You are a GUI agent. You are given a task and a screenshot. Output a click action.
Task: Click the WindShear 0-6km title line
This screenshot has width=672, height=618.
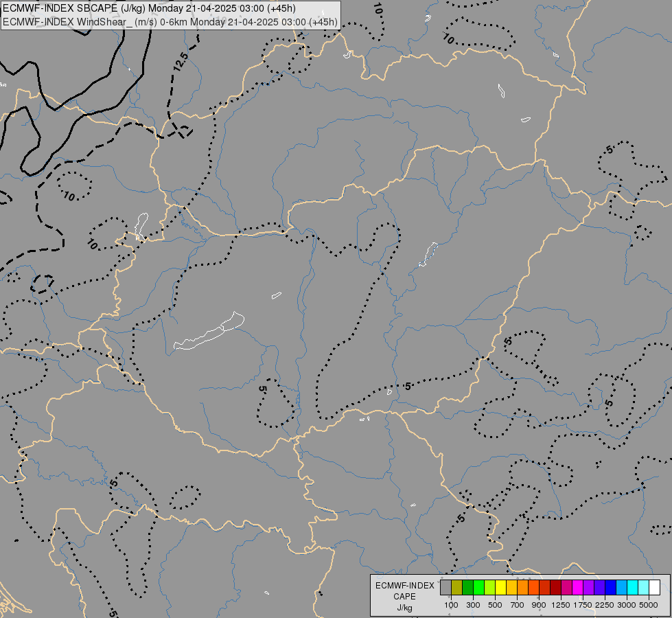[170, 22]
